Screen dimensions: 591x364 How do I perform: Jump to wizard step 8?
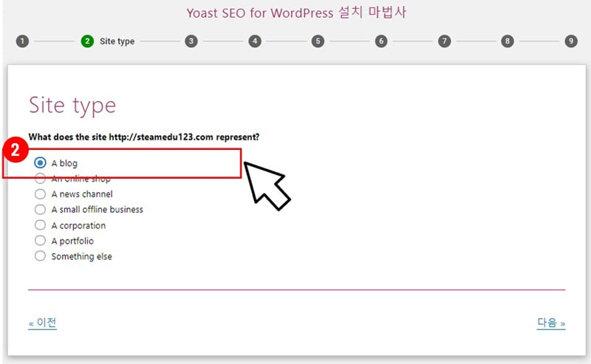tap(508, 41)
